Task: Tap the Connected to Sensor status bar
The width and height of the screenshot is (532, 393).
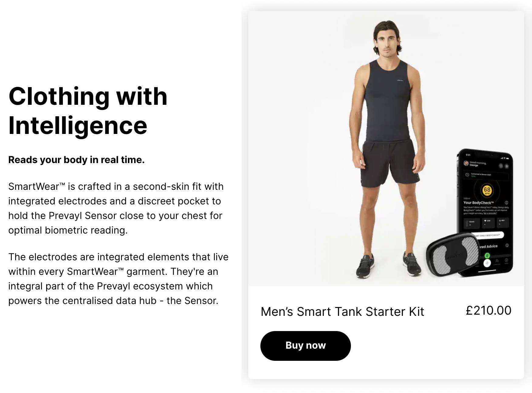Action: (x=486, y=175)
